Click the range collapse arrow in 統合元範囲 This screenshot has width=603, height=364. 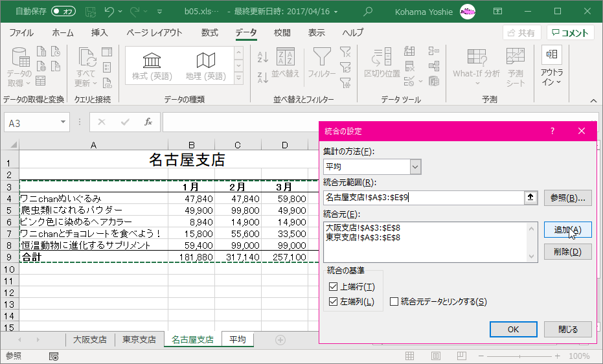(x=531, y=198)
